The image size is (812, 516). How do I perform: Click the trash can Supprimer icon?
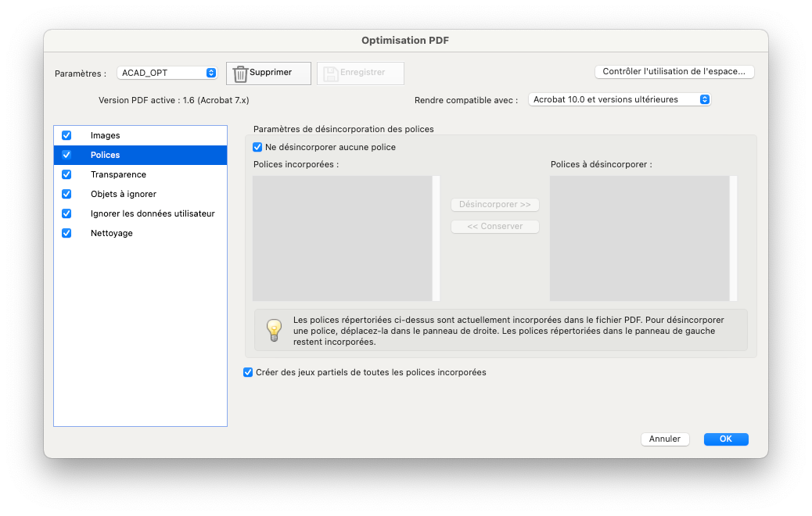240,73
